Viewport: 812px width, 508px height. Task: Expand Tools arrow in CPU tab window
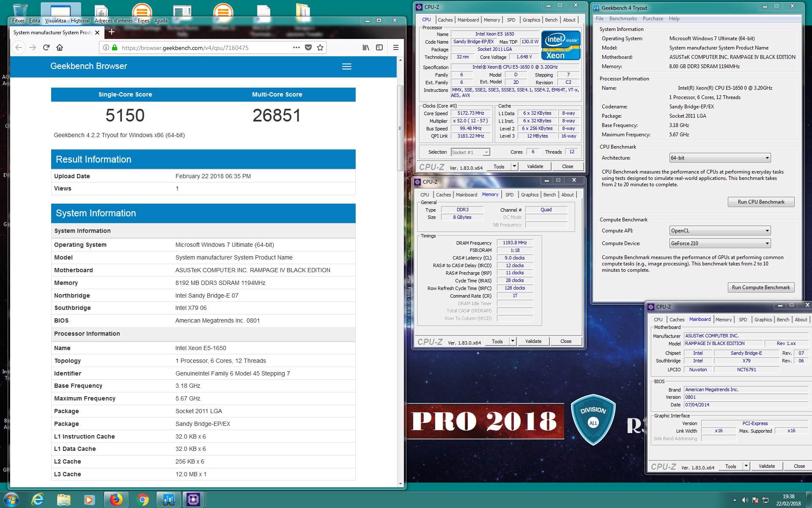(514, 166)
